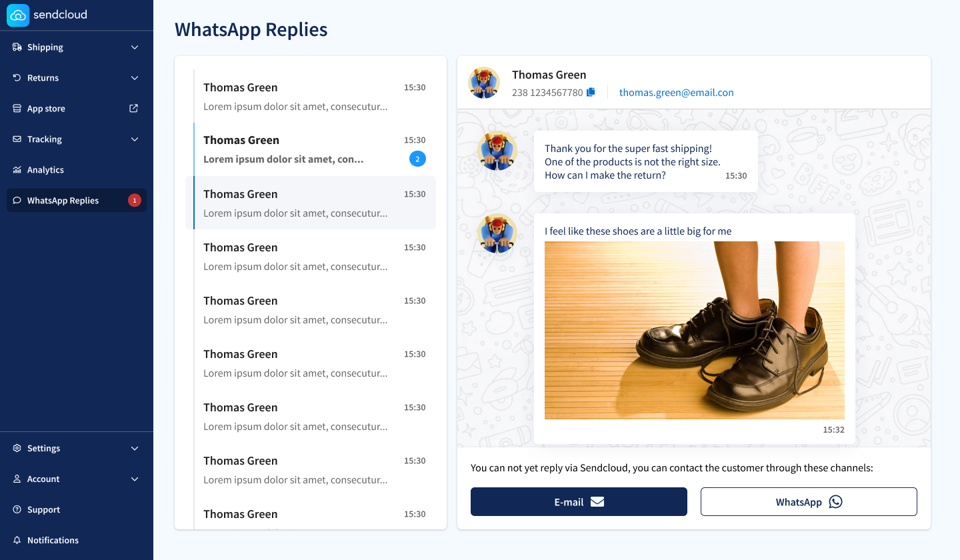Contact customer via E-mail button
Image resolution: width=960 pixels, height=560 pixels.
(x=579, y=502)
